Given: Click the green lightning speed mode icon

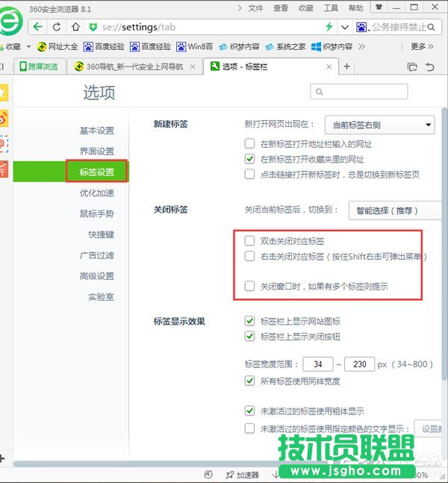Looking at the screenshot, I should click(x=329, y=27).
